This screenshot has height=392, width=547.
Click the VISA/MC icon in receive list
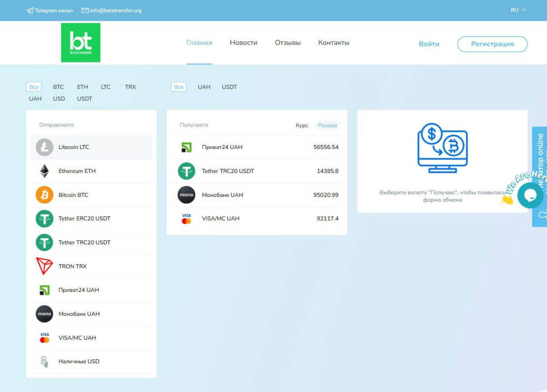186,219
